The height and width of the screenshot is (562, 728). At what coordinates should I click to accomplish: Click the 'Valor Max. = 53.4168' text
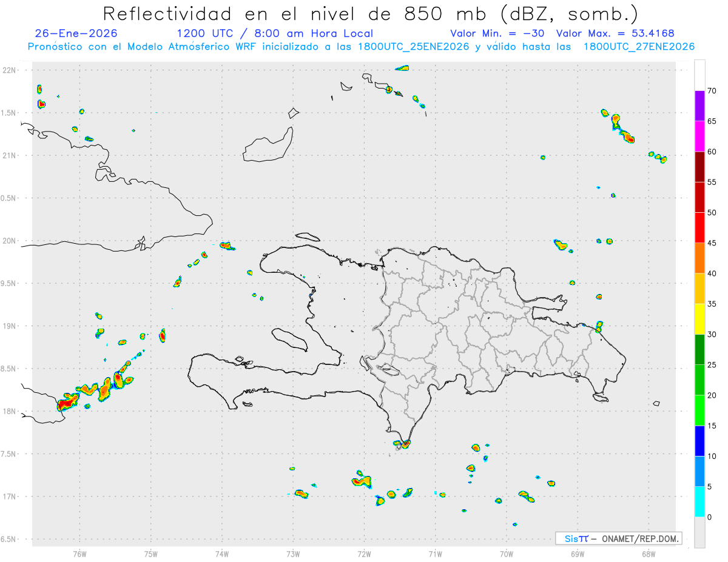(615, 33)
